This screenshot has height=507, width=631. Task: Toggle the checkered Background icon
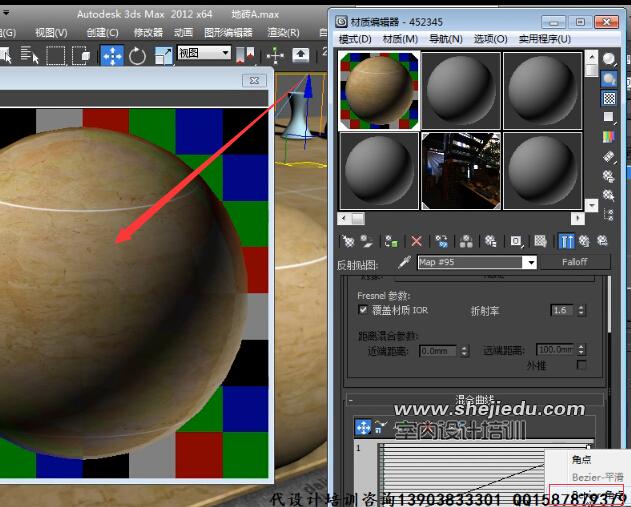click(609, 98)
